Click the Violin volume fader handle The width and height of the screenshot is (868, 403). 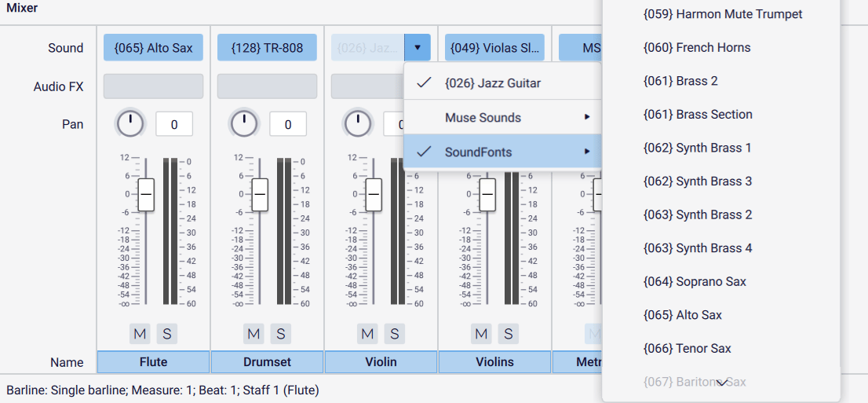pyautogui.click(x=374, y=195)
